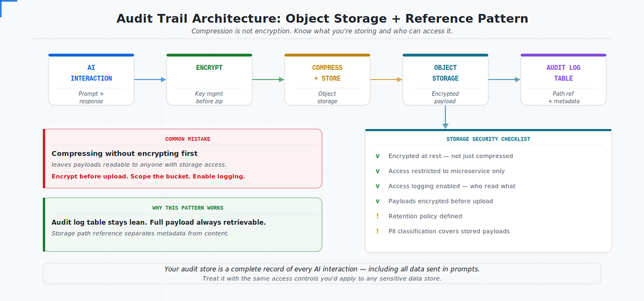Click 'Treat it with the same access controls' line

pos(322,279)
